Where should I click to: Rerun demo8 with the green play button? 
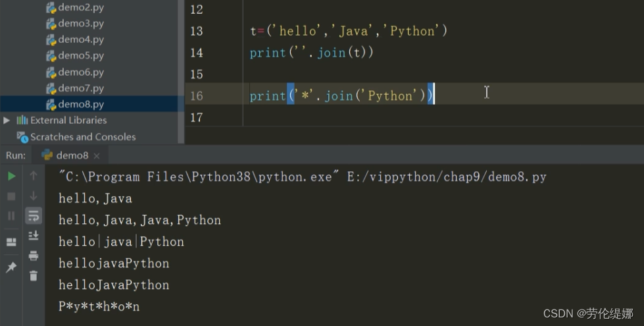pyautogui.click(x=11, y=176)
